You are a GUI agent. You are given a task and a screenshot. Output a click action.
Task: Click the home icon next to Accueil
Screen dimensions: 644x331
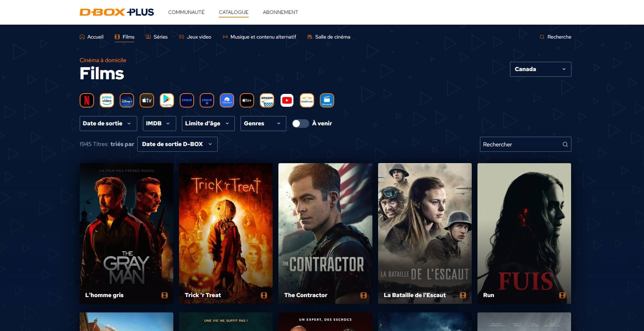tap(82, 37)
